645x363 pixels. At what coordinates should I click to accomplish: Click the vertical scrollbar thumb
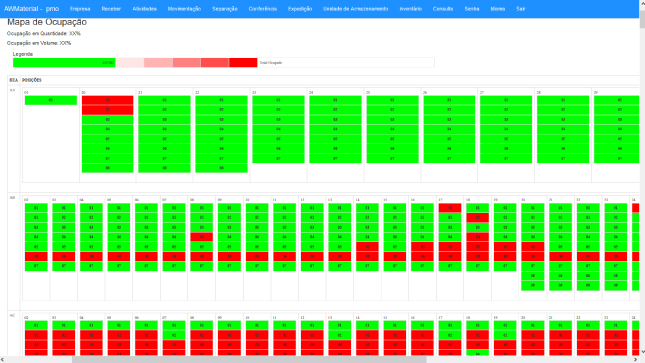click(x=642, y=19)
